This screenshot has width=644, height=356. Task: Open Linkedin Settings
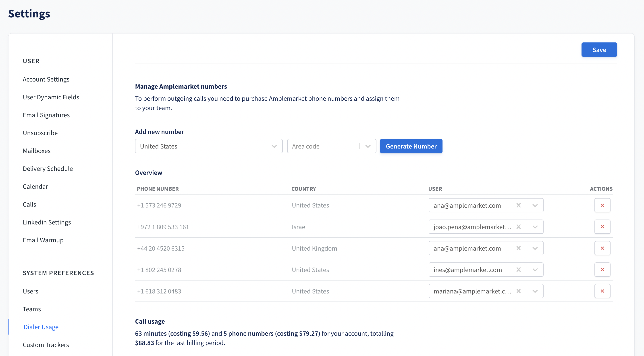pyautogui.click(x=47, y=222)
